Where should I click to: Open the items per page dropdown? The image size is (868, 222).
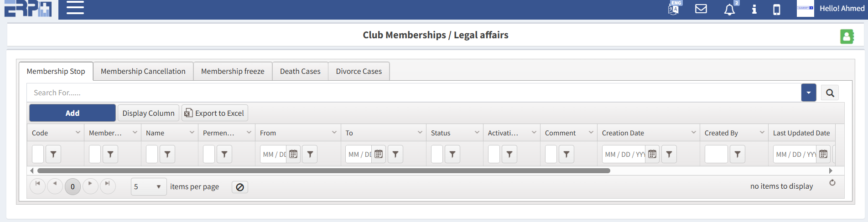pos(148,187)
